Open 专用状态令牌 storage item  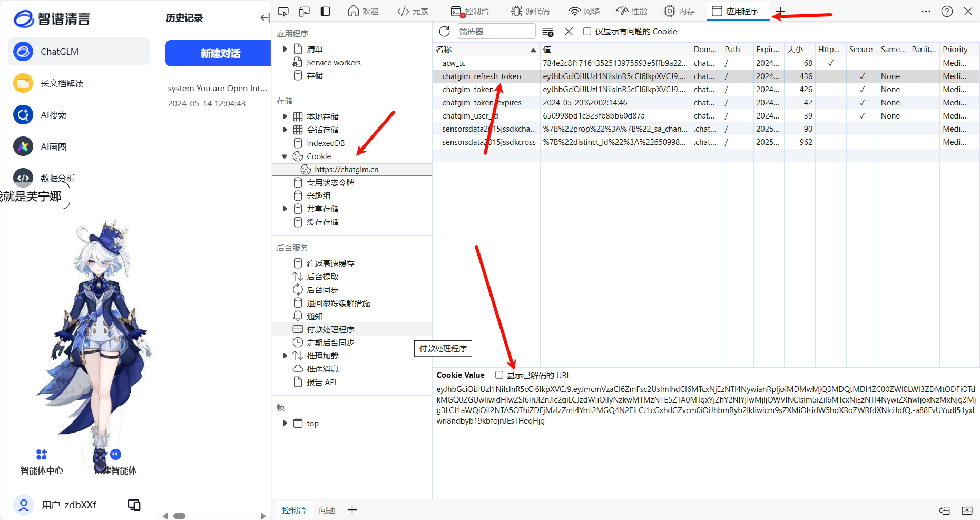tap(324, 182)
